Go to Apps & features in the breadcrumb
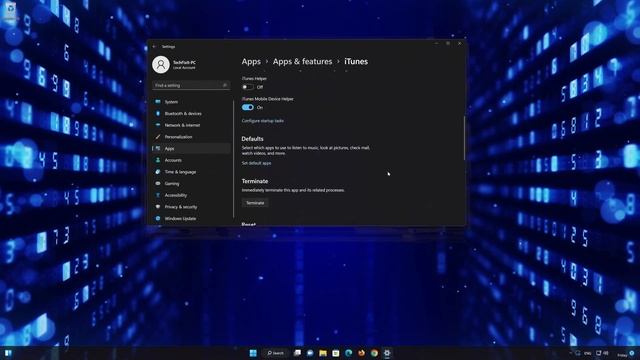640x360 pixels. 302,62
